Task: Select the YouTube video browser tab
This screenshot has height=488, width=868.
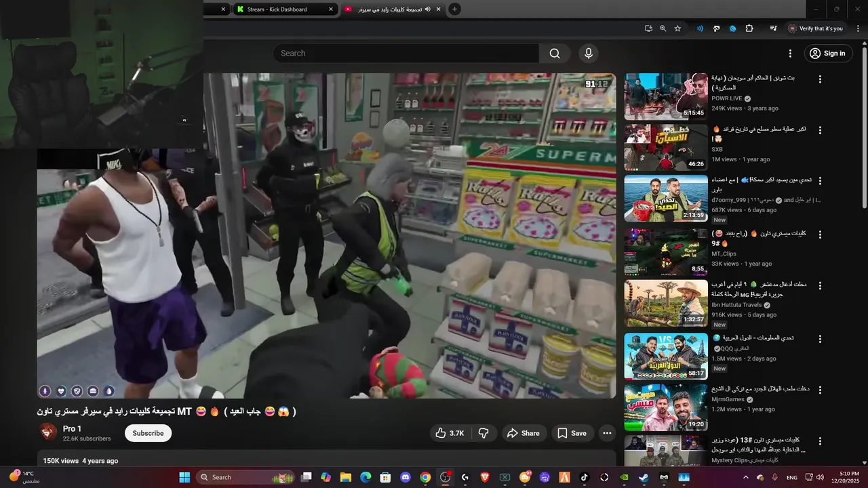Action: 392,9
